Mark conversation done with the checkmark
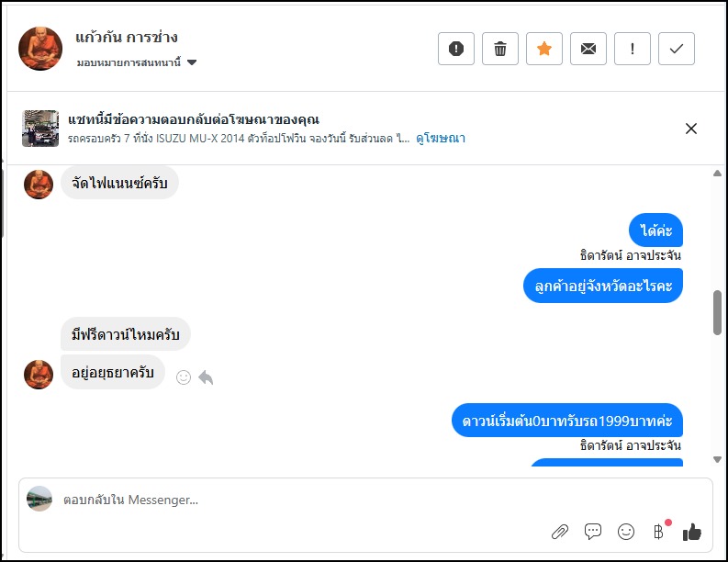 [677, 49]
